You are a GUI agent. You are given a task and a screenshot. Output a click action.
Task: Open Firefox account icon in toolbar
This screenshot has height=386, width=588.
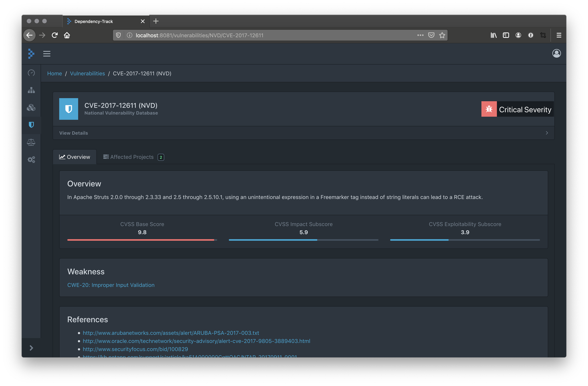tap(518, 35)
